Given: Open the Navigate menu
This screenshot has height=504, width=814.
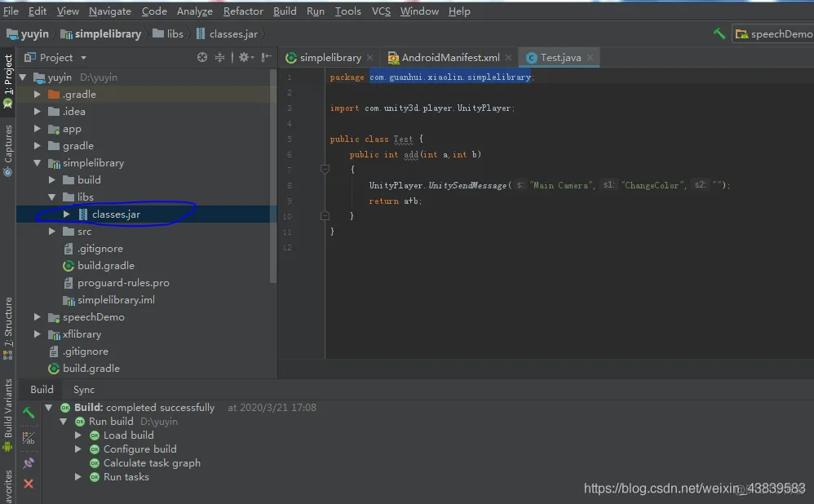Looking at the screenshot, I should pos(109,11).
